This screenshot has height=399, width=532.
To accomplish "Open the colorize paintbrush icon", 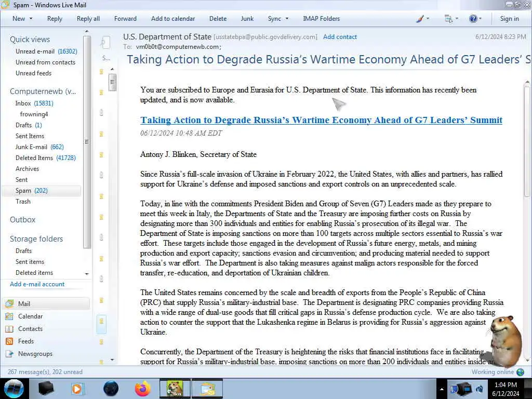I will pyautogui.click(x=420, y=19).
